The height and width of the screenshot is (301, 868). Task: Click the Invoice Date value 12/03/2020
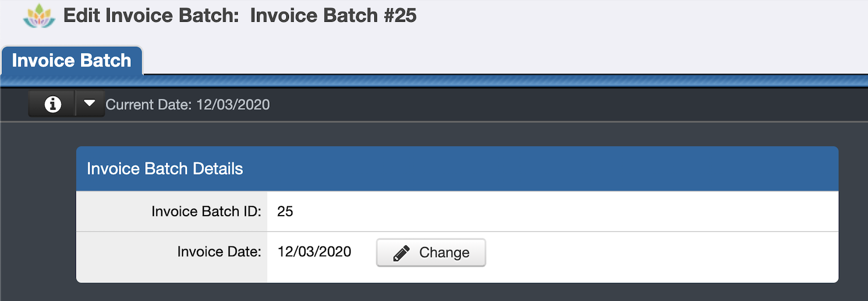click(314, 252)
